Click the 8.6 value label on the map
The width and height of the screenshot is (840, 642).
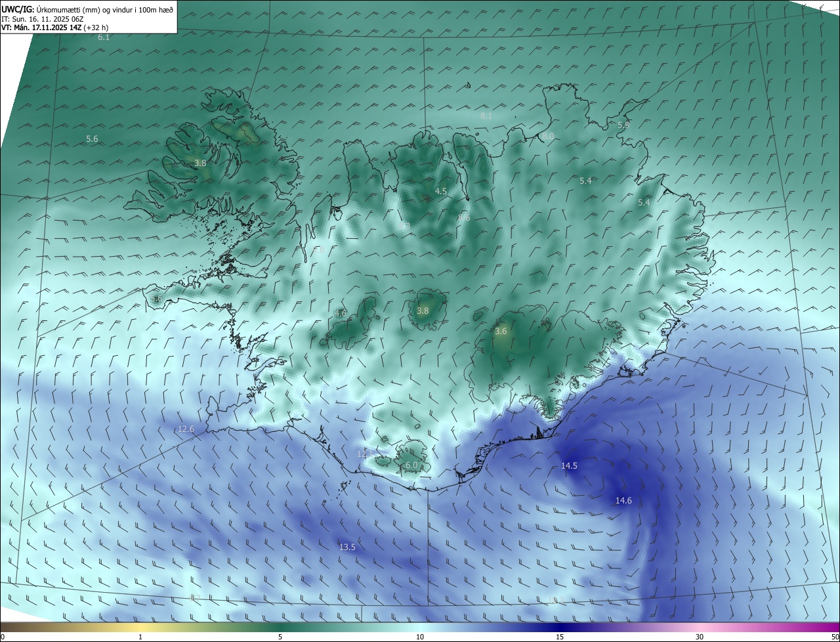464,217
